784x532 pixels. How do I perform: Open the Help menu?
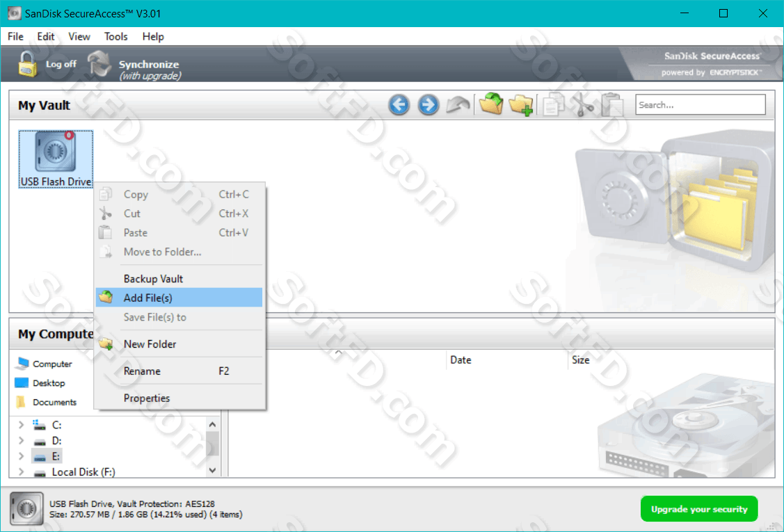click(153, 36)
